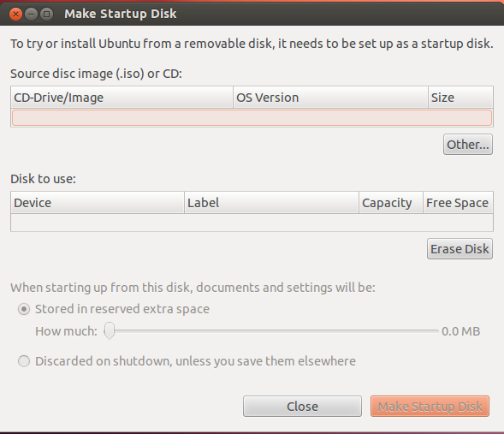Click the Device column header
Screen dimensions: 504x434
pos(98,203)
